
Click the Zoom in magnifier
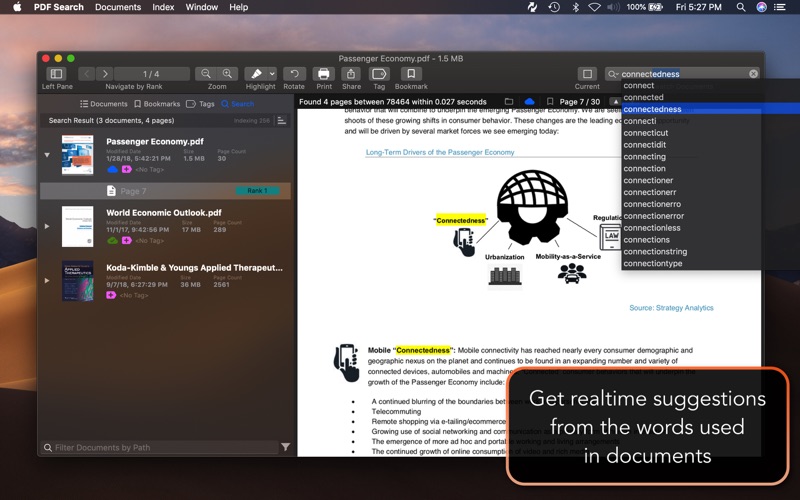228,74
